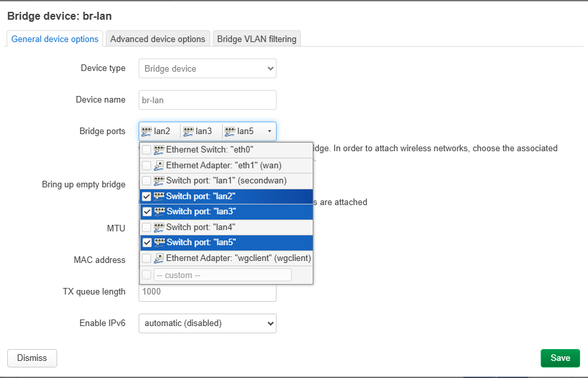Uncheck the Switch port lan2 checkbox

(147, 197)
